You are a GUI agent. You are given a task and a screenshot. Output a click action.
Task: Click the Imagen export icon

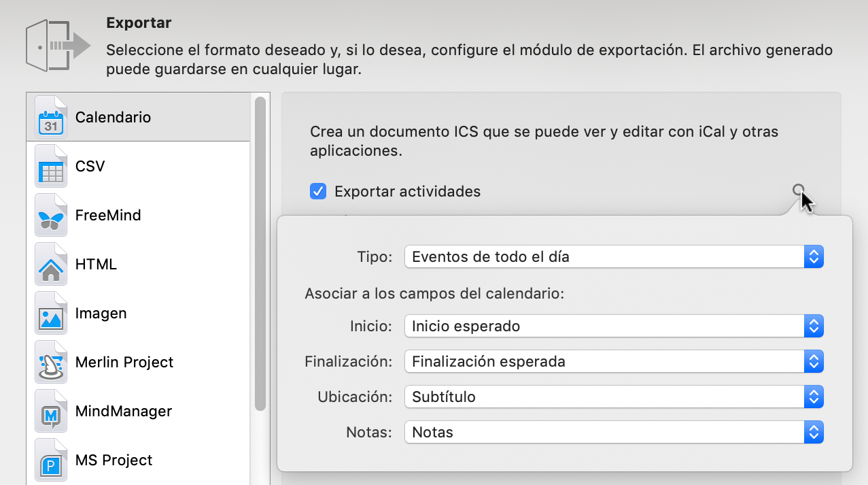(x=51, y=313)
